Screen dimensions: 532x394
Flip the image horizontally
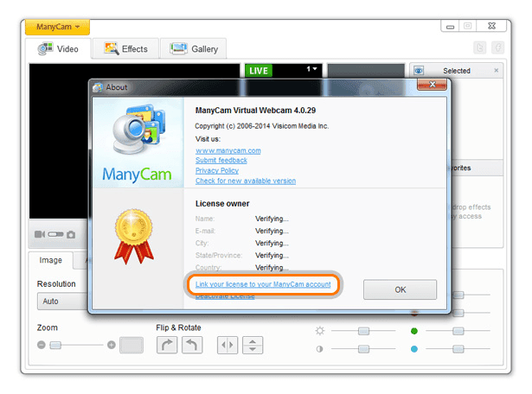[x=228, y=346]
